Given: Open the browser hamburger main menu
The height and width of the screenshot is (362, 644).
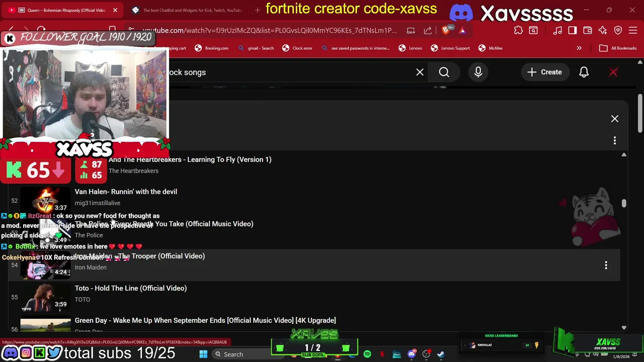Looking at the screenshot, I should pyautogui.click(x=633, y=30).
